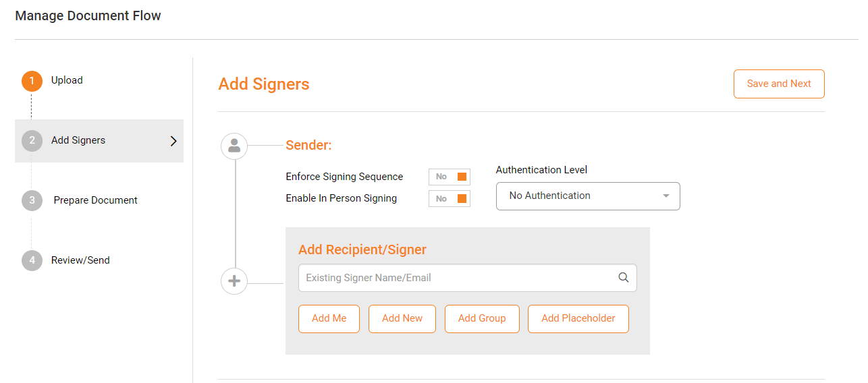Click the plus circle add-signer icon
The height and width of the screenshot is (383, 868).
coord(234,281)
